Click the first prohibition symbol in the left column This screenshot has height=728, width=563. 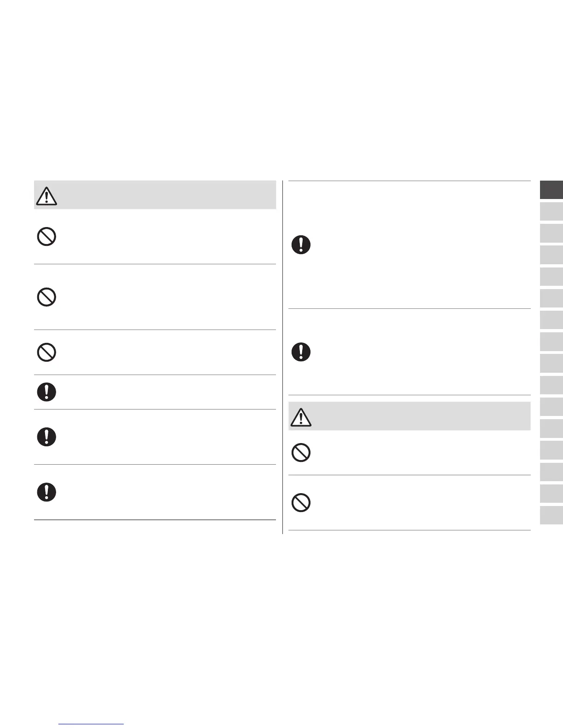pos(46,237)
